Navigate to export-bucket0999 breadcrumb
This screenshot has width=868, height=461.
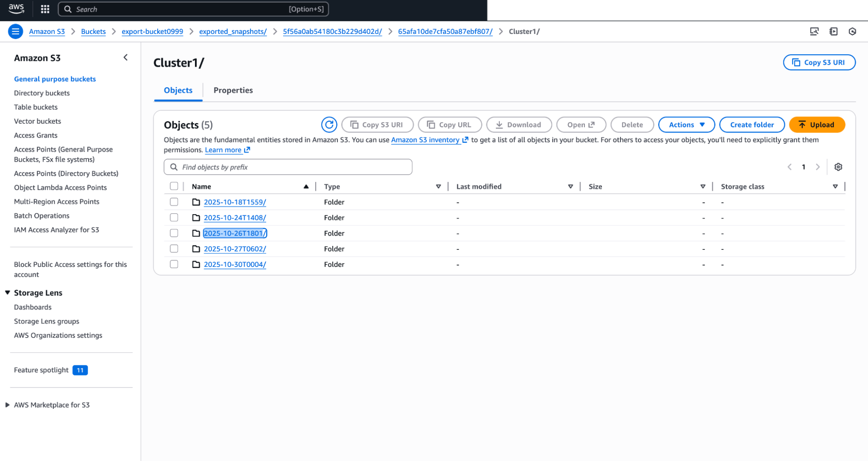click(152, 31)
